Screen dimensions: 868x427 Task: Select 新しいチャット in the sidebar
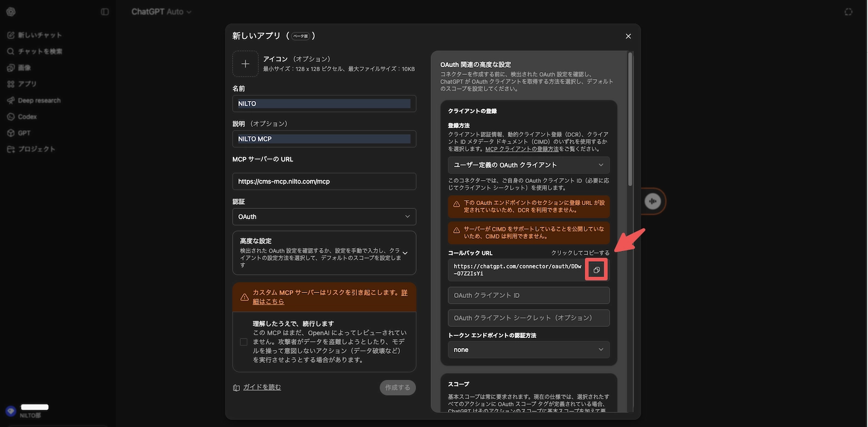tap(40, 35)
